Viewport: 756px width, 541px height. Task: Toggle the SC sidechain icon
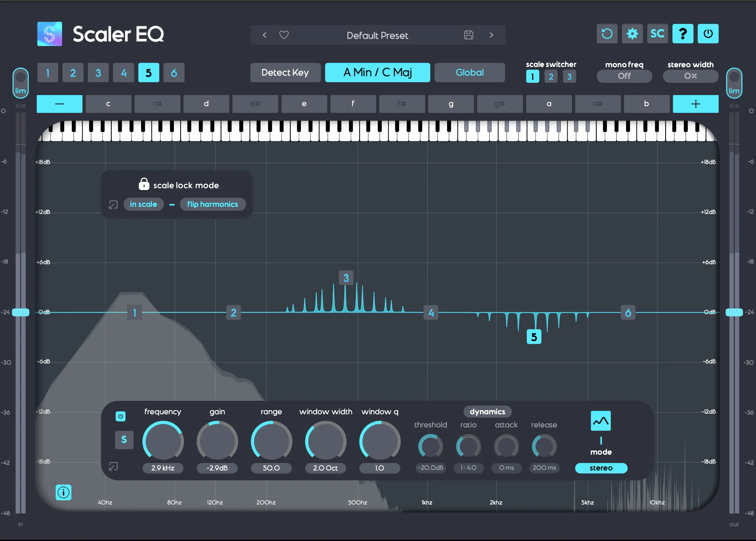click(657, 34)
